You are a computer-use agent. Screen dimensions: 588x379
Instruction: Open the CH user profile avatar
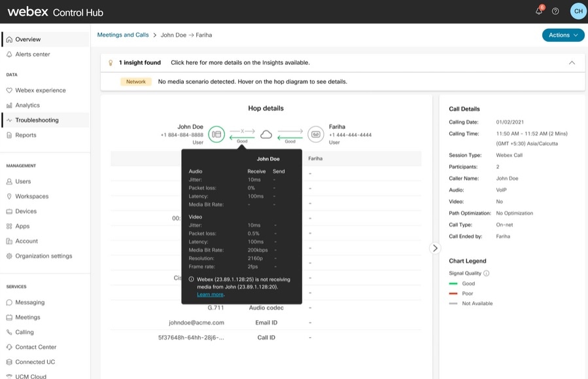(x=578, y=11)
